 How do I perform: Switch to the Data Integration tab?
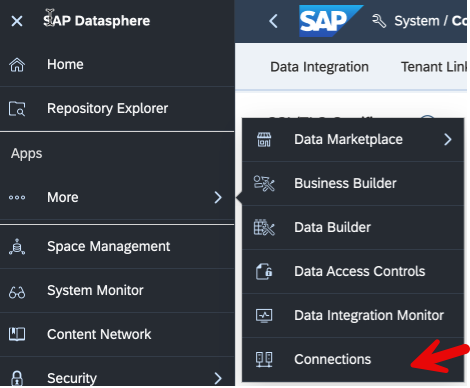[319, 67]
